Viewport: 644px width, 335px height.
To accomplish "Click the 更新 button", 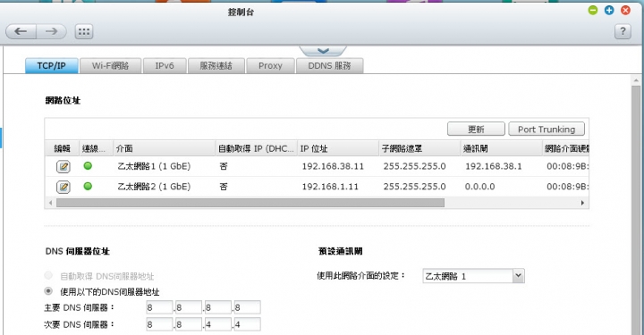I will (x=476, y=130).
